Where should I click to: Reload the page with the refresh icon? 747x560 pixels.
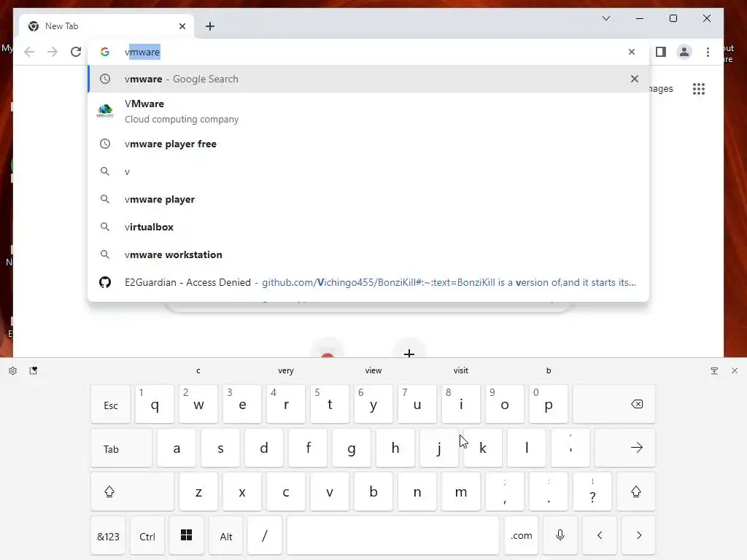point(76,52)
